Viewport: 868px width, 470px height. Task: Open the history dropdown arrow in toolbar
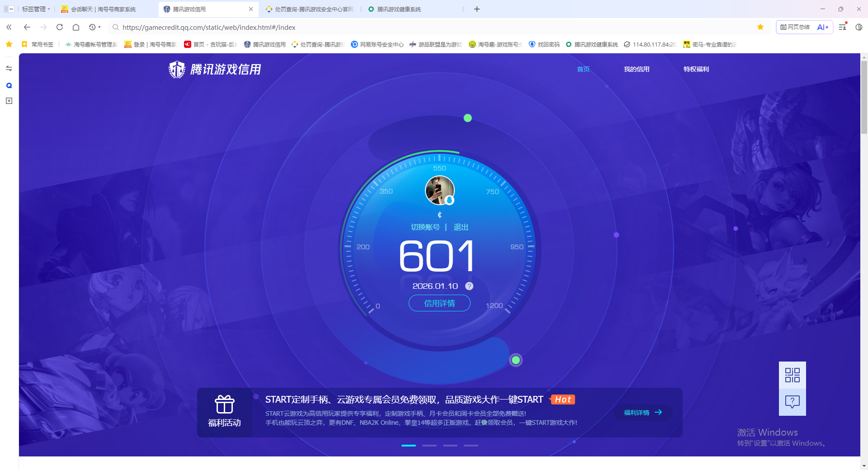[99, 27]
